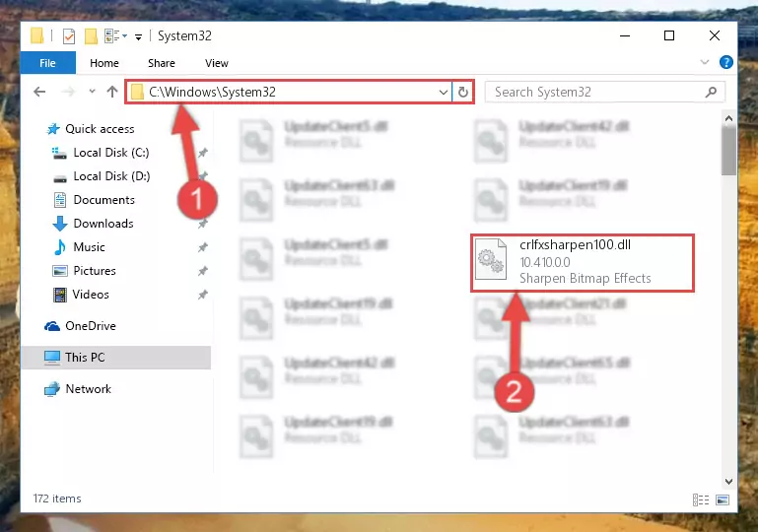
Task: Open the Customize Quick Access Toolbar dropdown arrow
Action: click(x=138, y=36)
